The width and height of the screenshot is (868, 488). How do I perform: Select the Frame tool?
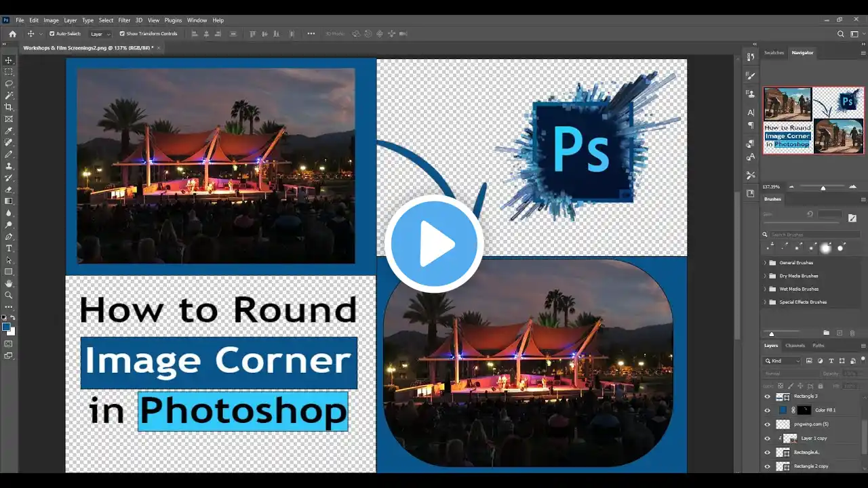[x=9, y=119]
